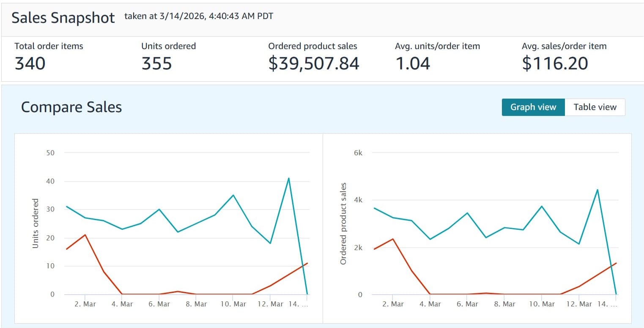Click "12. Mar" on the sales chart axis
This screenshot has width=644, height=328.
[579, 304]
